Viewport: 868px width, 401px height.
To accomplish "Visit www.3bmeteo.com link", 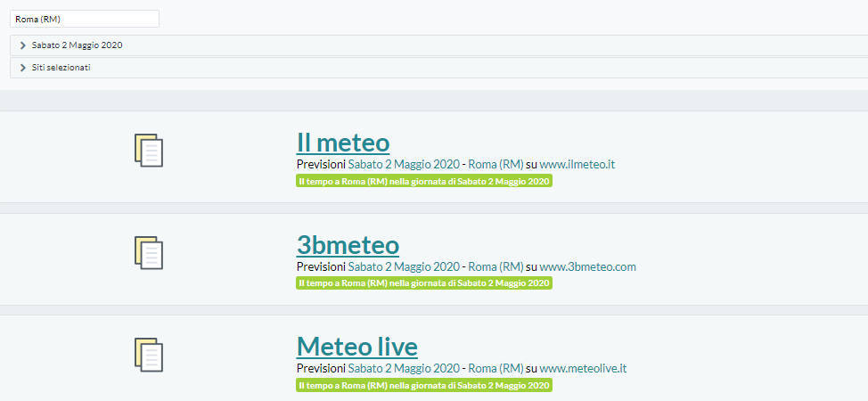I will (588, 266).
